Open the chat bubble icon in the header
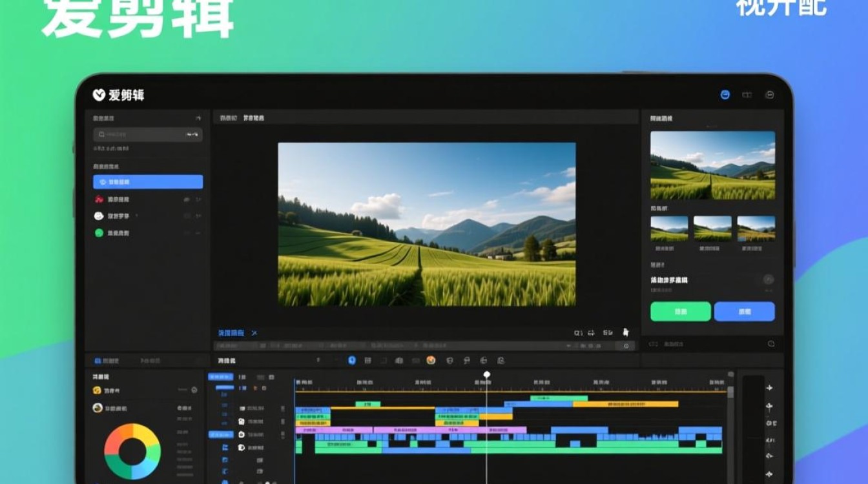Image resolution: width=868 pixels, height=484 pixels. tap(769, 95)
